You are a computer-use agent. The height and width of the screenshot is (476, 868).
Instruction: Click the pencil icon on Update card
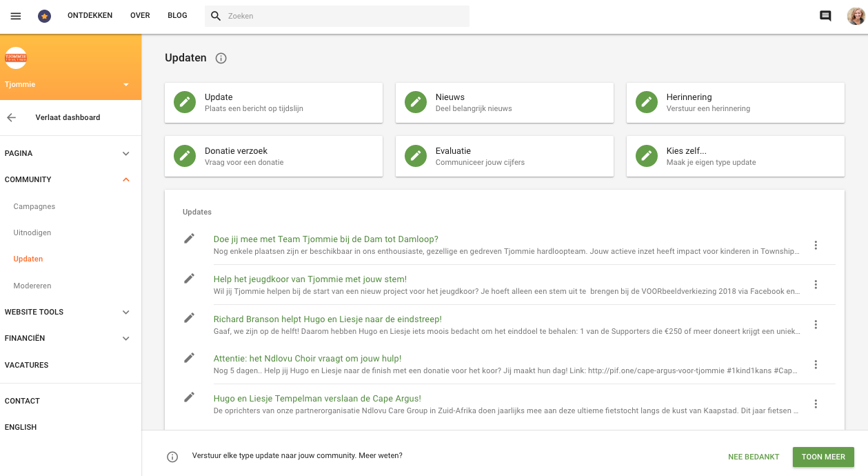coord(185,102)
